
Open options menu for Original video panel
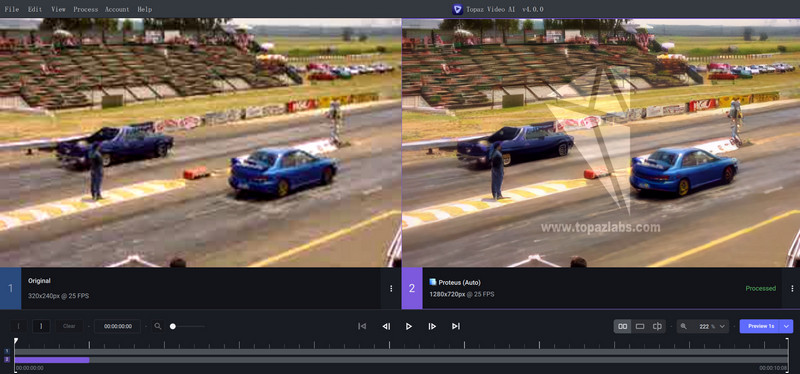pyautogui.click(x=391, y=288)
